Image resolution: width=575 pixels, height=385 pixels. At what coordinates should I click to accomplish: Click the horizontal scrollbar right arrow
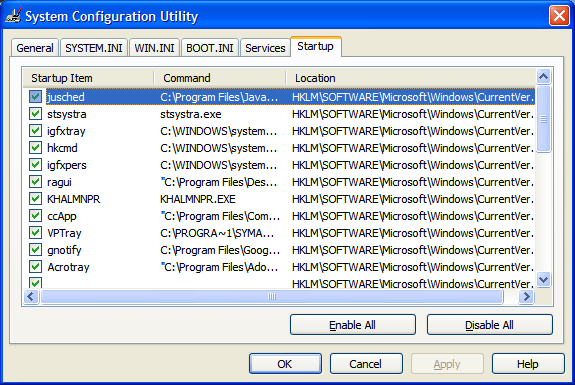[x=527, y=296]
